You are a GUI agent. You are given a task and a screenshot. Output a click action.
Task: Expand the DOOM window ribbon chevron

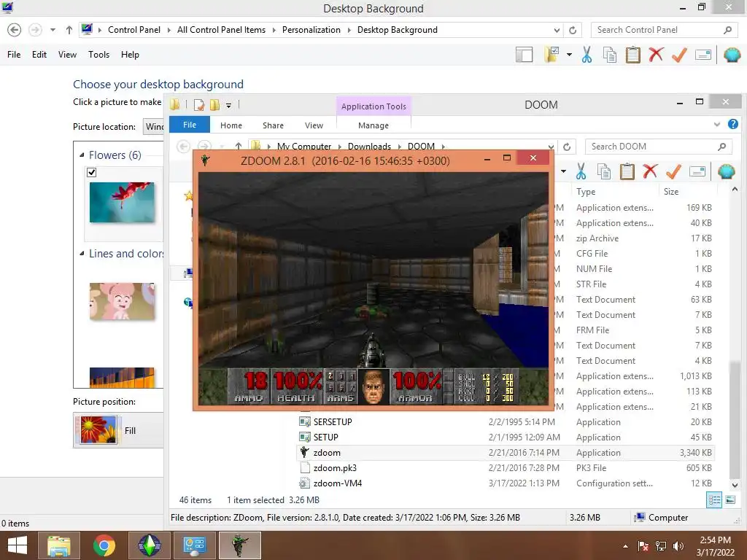[x=717, y=124]
